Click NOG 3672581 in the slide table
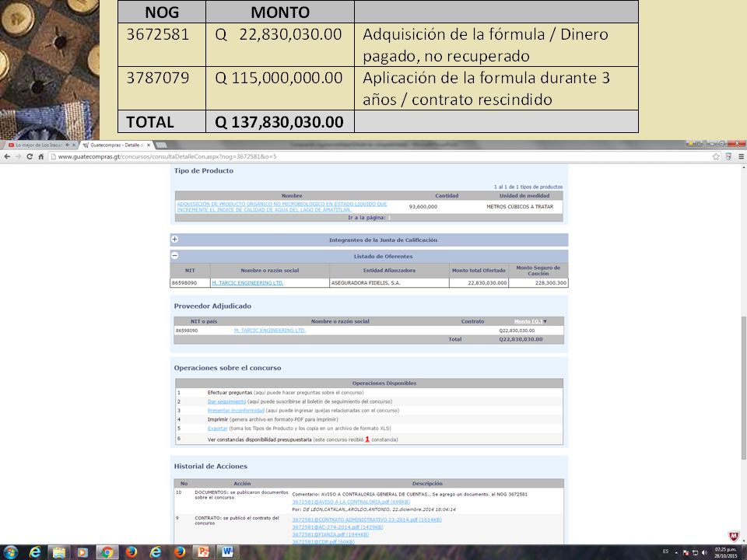 pyautogui.click(x=158, y=34)
